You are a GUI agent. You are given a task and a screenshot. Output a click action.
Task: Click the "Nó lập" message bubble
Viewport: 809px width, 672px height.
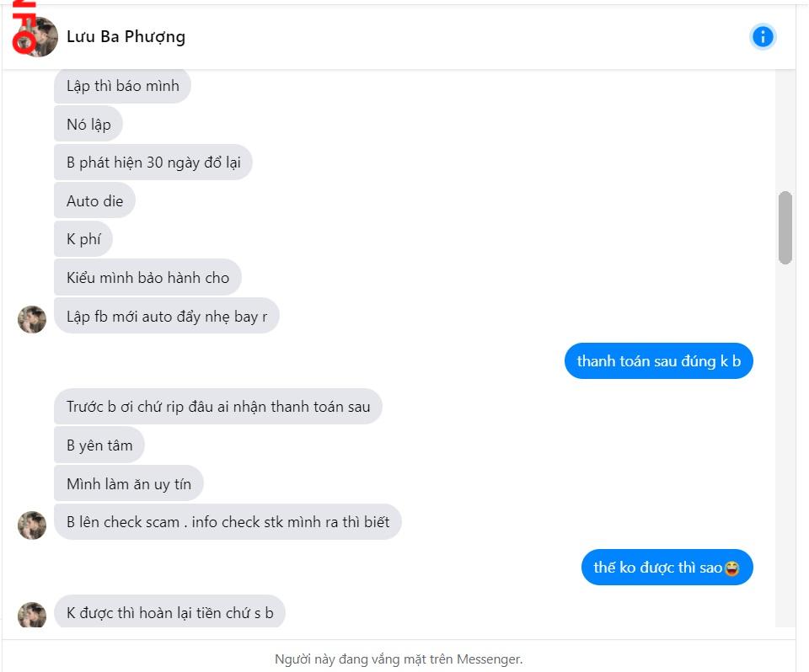pyautogui.click(x=88, y=125)
